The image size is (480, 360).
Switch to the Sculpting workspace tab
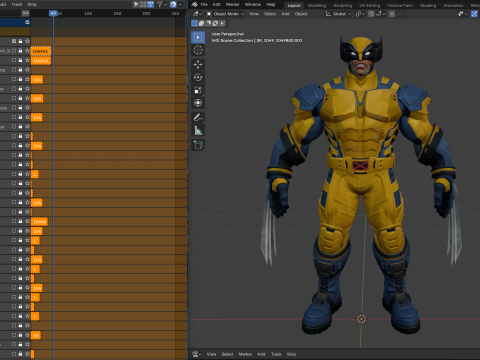tap(342, 5)
